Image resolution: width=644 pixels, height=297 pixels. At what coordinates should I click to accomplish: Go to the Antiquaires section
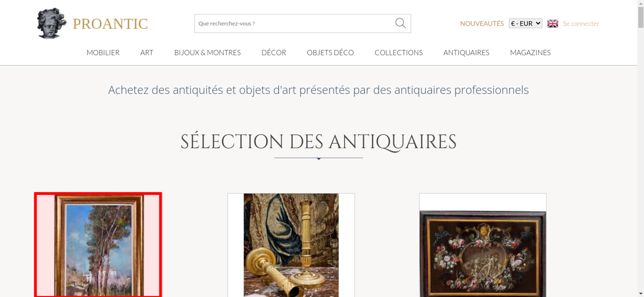point(466,52)
